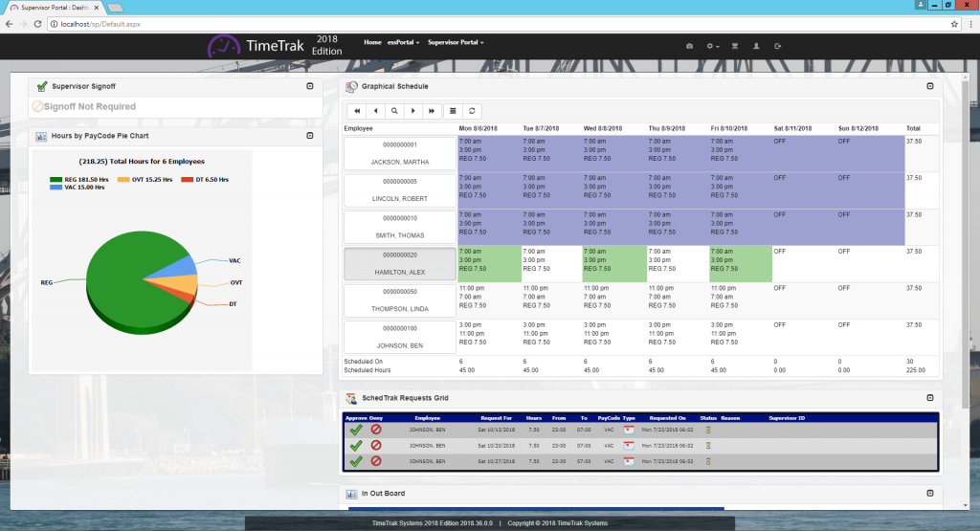
Task: Click the Supervisor Signoff checkmark icon
Action: 42,86
